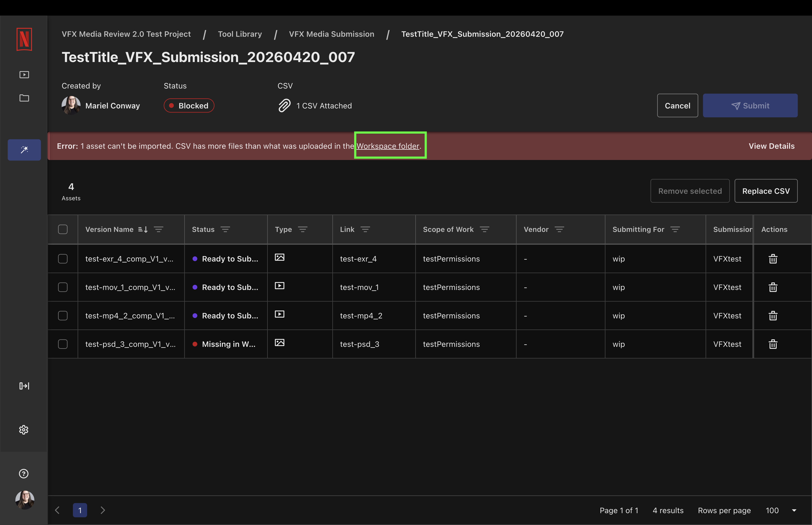
Task: Open VFX Media Review 2.0 Test Project breadcrumb
Action: (x=126, y=34)
